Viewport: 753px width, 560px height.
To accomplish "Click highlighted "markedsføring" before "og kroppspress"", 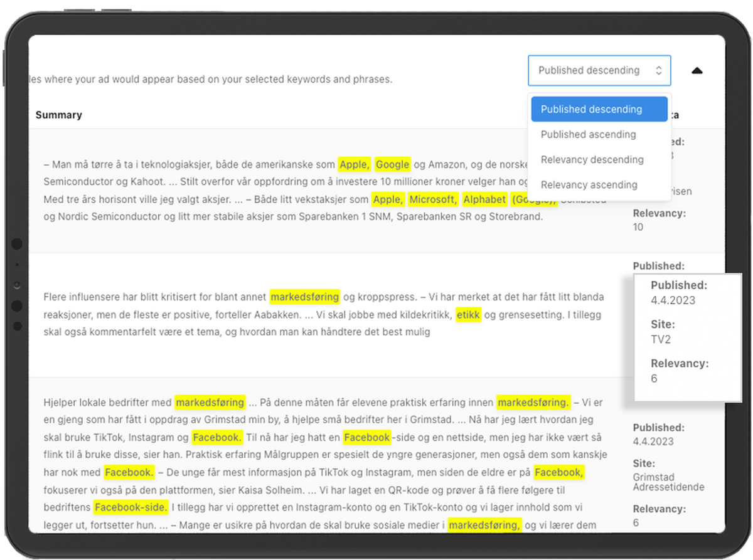I will (305, 297).
